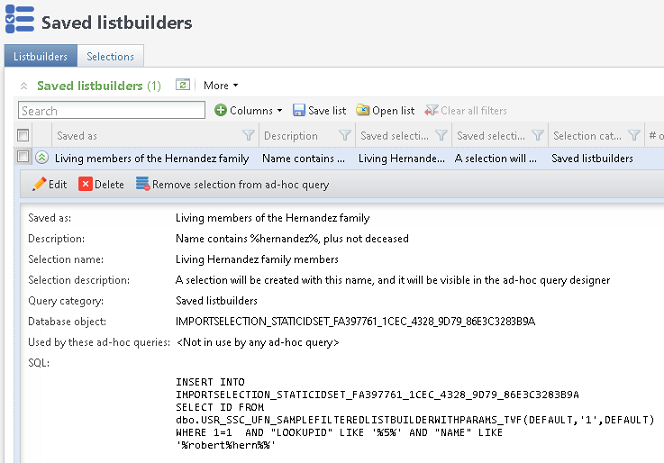Open the Selections tab
This screenshot has width=664, height=463.
tap(110, 56)
